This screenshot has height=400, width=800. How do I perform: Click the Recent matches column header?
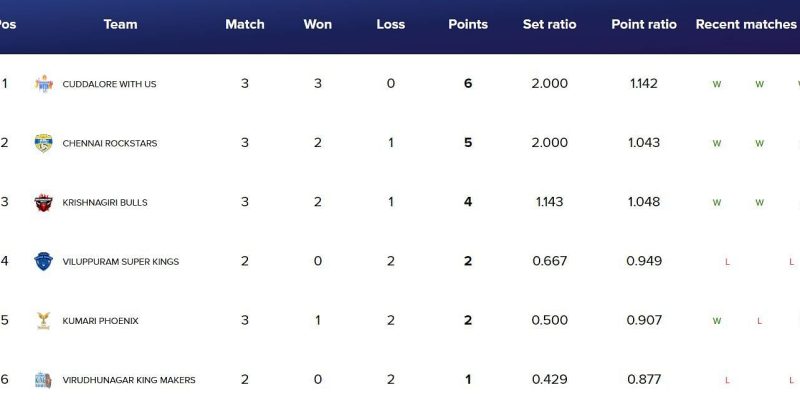tap(745, 24)
